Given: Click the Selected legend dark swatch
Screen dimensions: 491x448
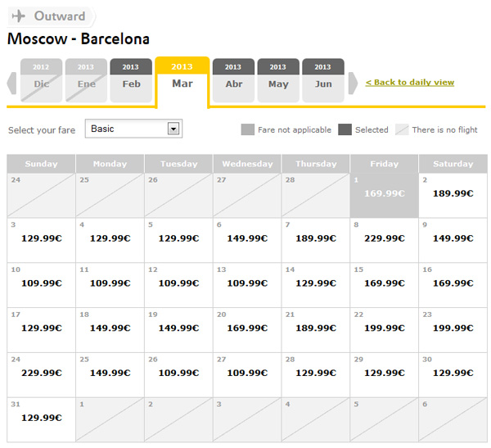Looking at the screenshot, I should (345, 129).
